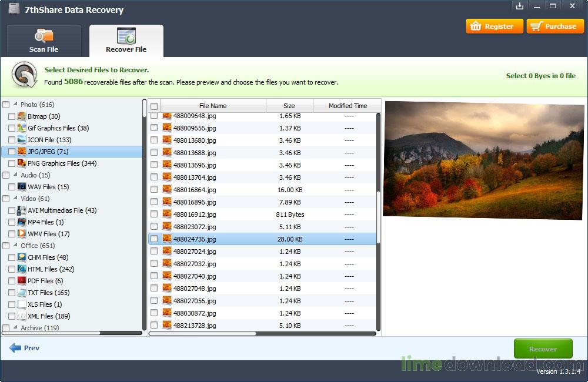The image size is (588, 382).
Task: Click the AVI Multimedias File icon
Action: 22,210
